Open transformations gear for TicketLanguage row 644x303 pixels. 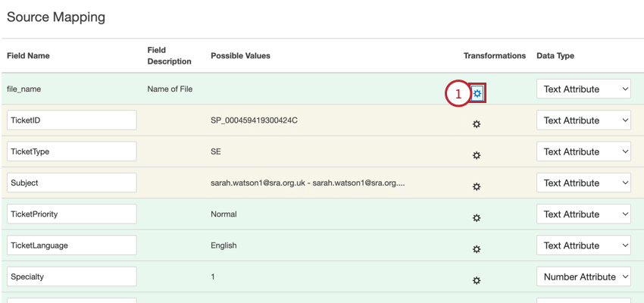[x=477, y=249]
